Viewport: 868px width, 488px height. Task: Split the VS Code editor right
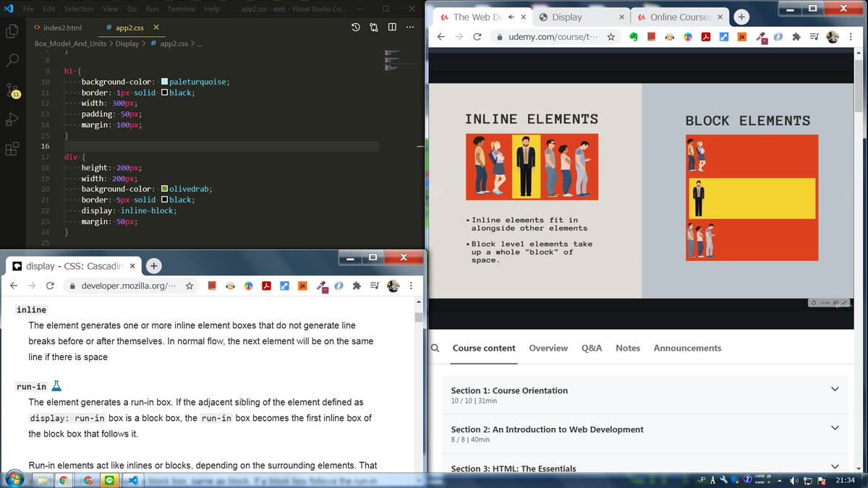point(392,27)
